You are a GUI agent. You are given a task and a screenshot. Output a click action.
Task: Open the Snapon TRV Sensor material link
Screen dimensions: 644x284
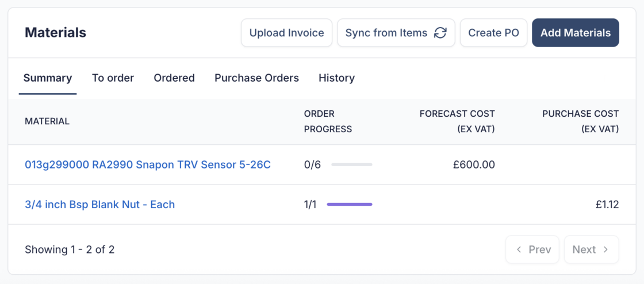coord(147,164)
